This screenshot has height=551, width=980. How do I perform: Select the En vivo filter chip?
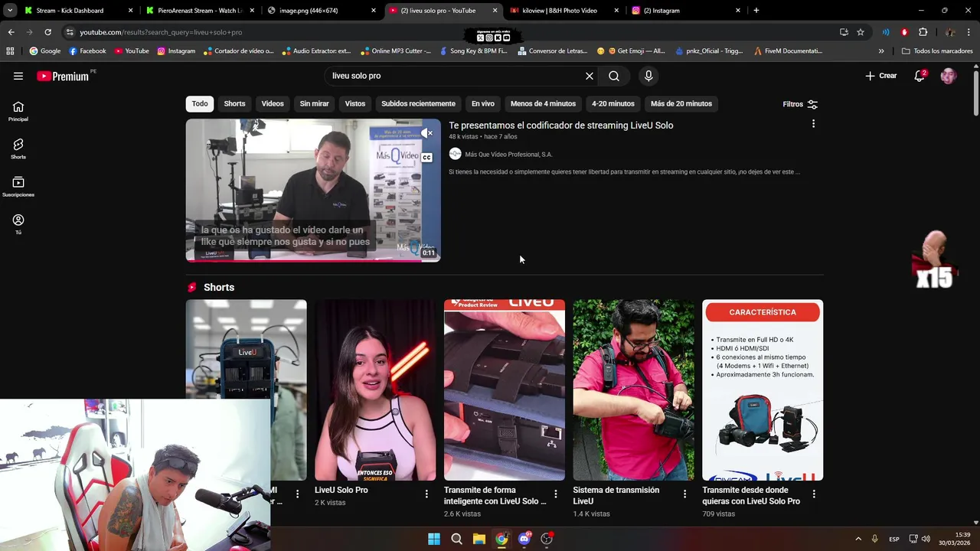coord(483,103)
